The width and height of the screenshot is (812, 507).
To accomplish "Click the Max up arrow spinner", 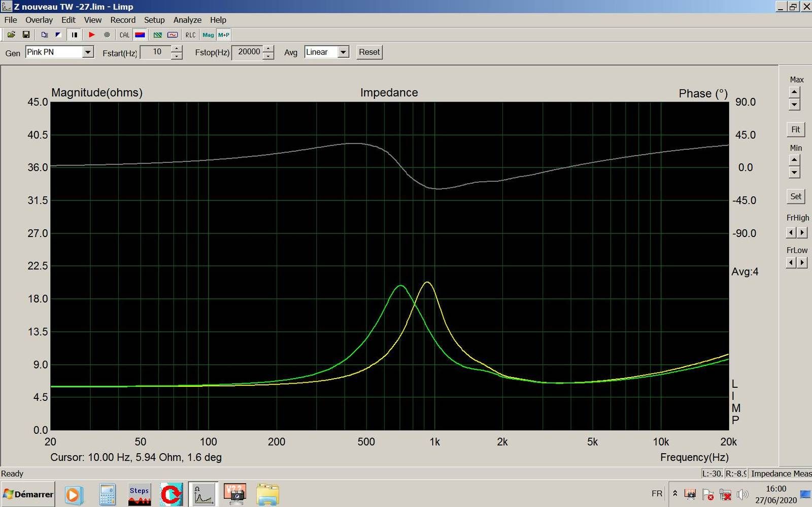I will point(794,92).
